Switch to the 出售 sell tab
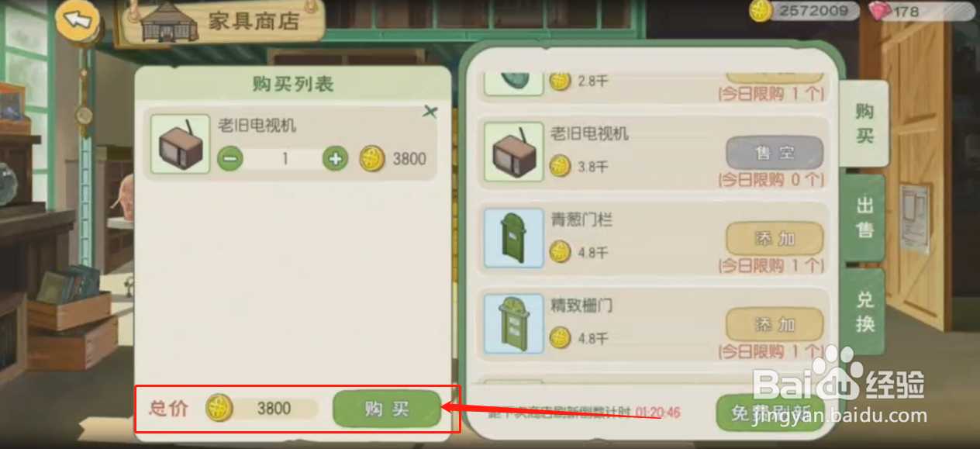 [x=865, y=219]
